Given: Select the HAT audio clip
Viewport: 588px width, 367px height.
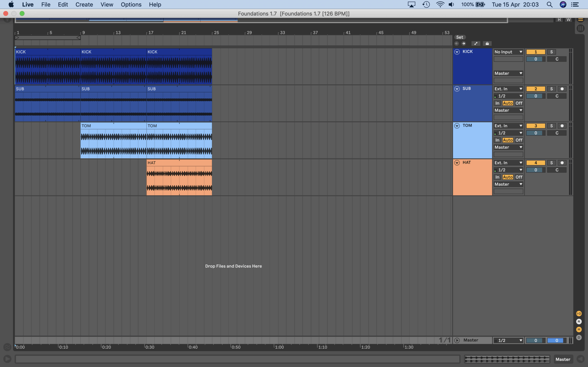Looking at the screenshot, I should (x=179, y=163).
